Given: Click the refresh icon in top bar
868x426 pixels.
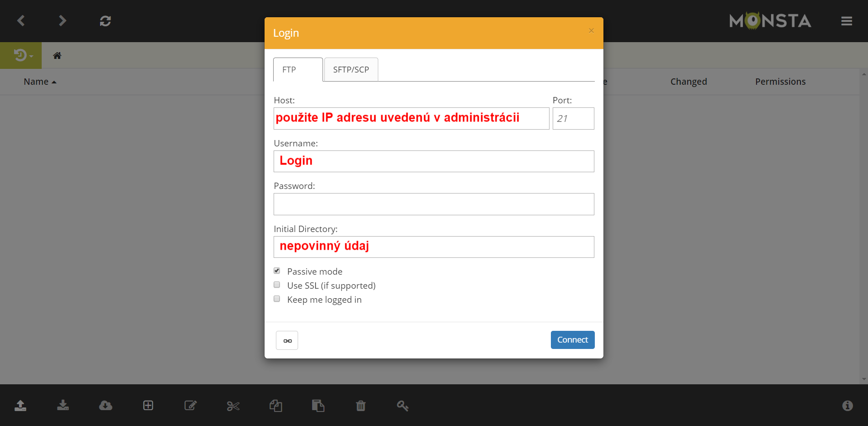Looking at the screenshot, I should pos(106,21).
